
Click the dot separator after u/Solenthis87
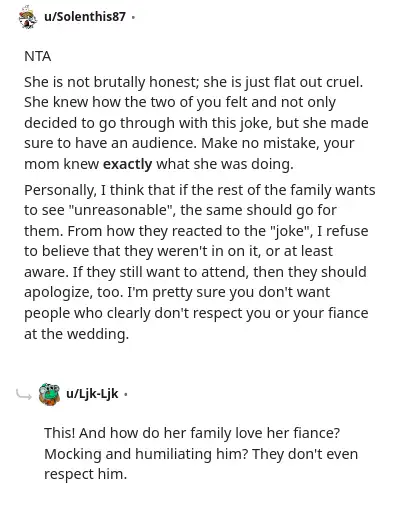133,17
